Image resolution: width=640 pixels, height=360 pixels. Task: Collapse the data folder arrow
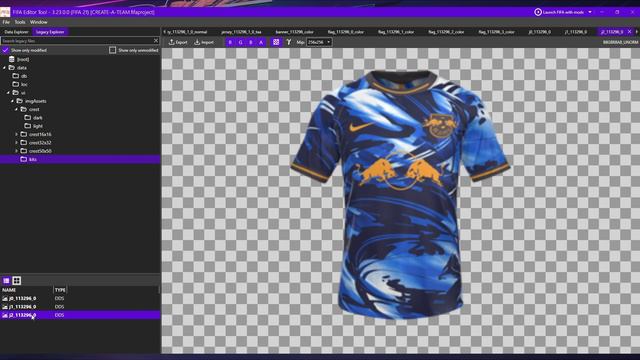[4, 68]
